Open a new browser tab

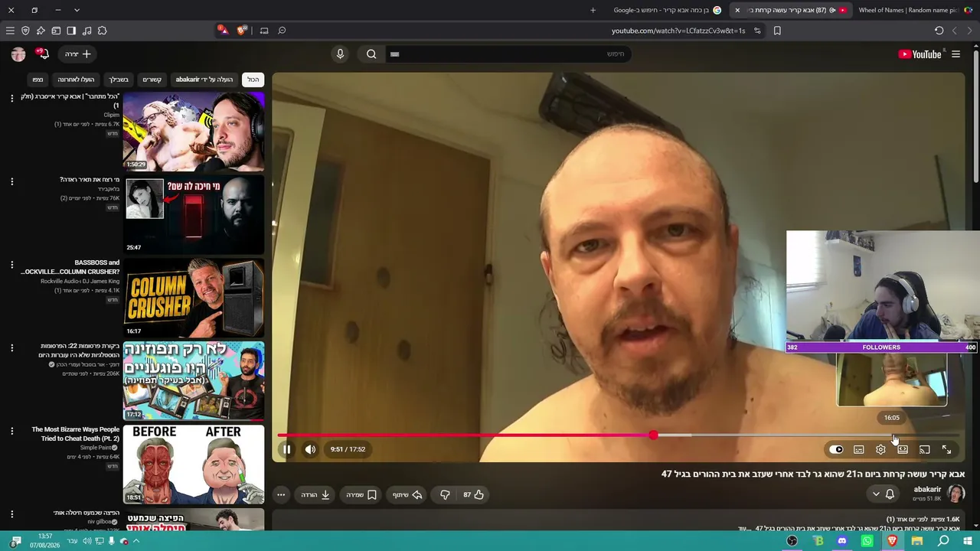pos(593,10)
